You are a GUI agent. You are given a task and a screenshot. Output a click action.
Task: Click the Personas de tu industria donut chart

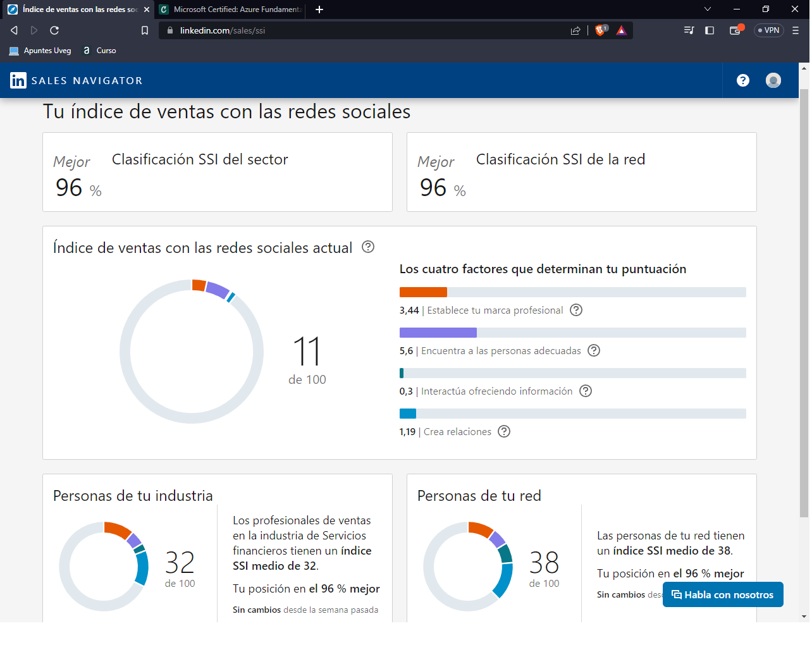[104, 567]
